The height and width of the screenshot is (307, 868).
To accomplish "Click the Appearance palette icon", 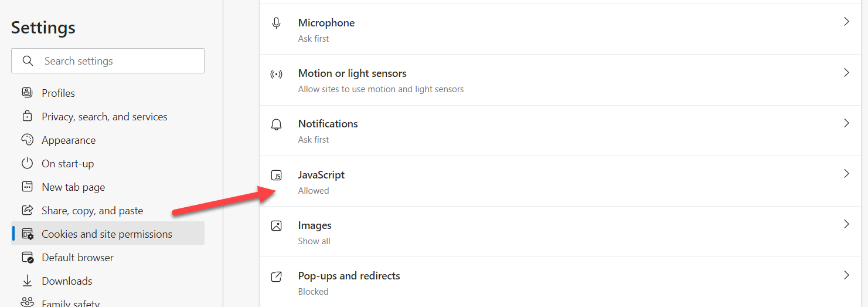I will tap(27, 140).
